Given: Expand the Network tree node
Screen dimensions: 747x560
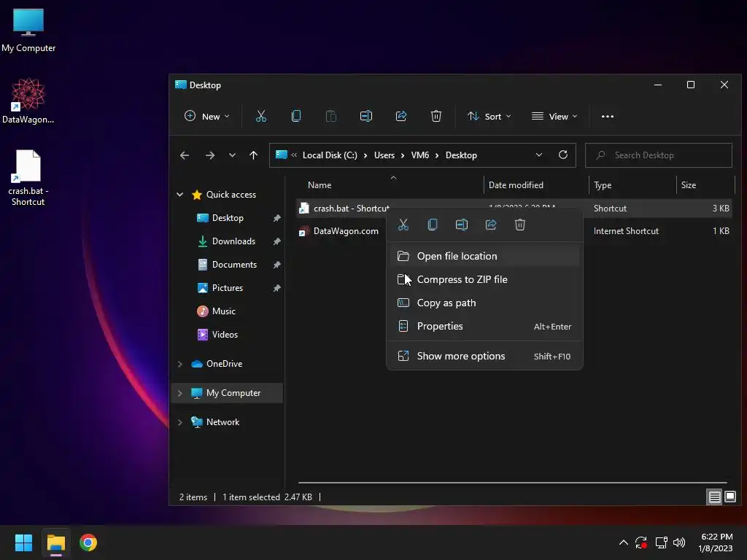Looking at the screenshot, I should click(180, 422).
